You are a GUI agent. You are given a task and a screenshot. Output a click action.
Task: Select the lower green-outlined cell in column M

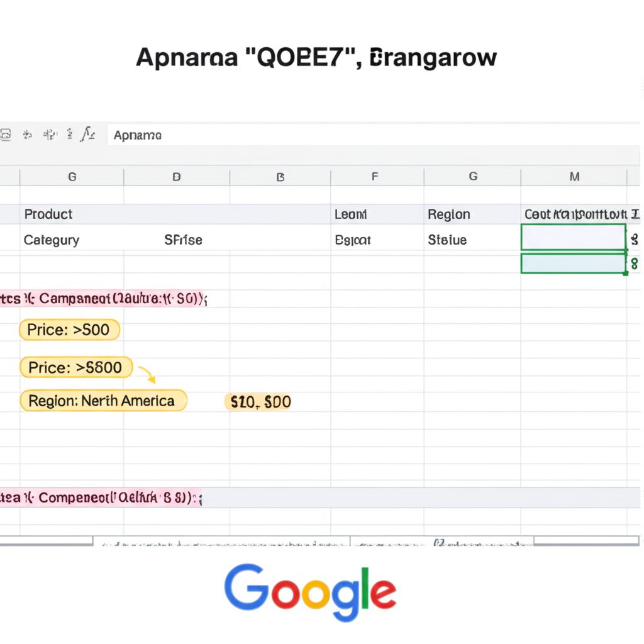click(x=574, y=264)
